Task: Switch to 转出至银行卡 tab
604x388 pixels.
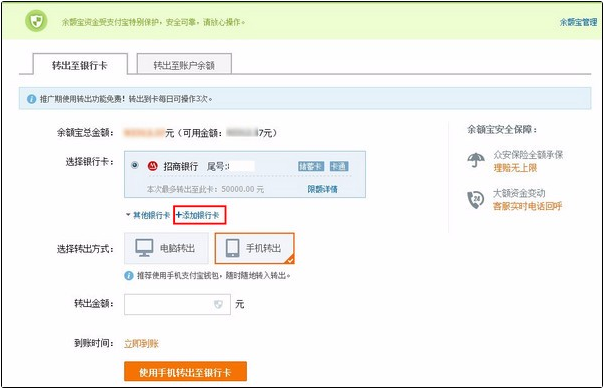Action: pyautogui.click(x=80, y=65)
